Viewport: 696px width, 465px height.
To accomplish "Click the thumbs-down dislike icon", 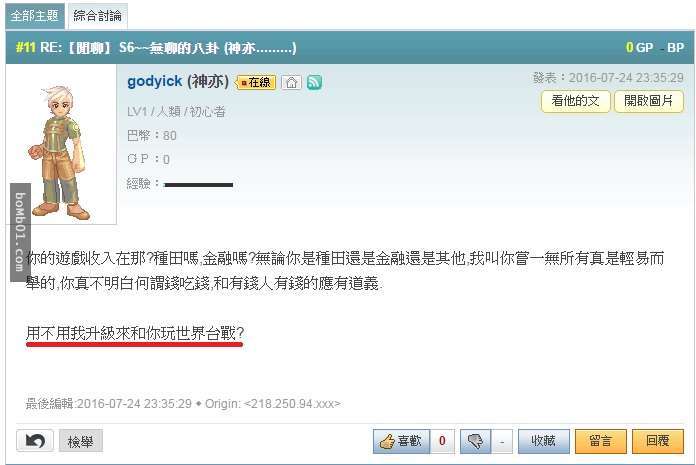I will coord(475,441).
